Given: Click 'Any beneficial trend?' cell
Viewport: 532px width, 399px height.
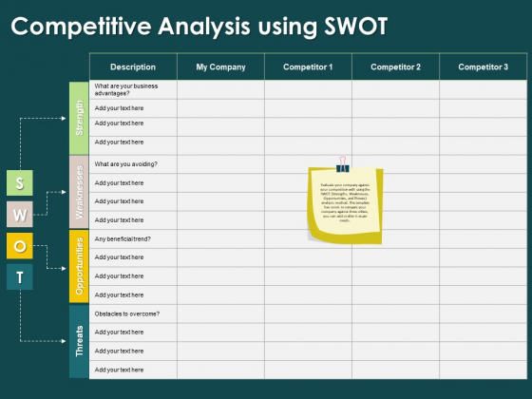Looking at the screenshot, I should (133, 238).
